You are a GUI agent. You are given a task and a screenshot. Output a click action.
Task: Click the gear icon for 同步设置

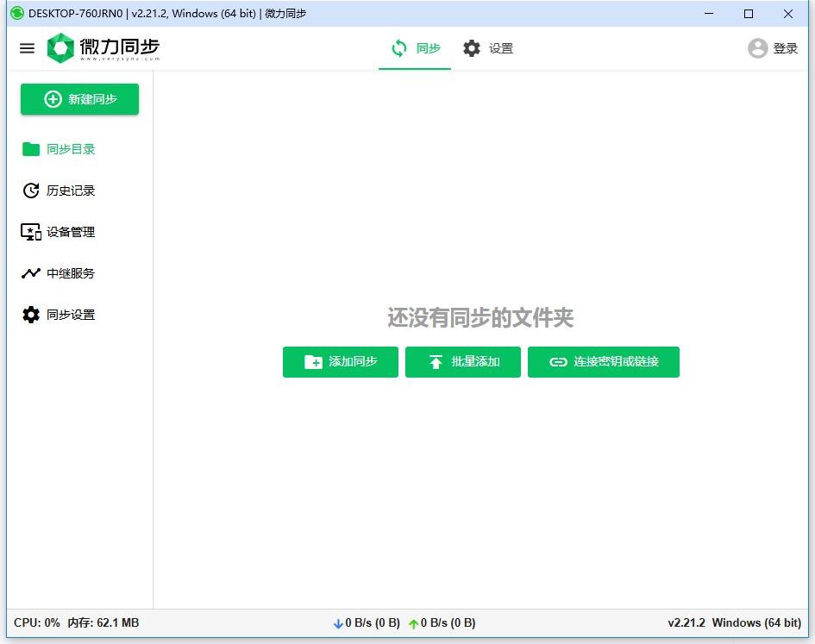click(31, 315)
